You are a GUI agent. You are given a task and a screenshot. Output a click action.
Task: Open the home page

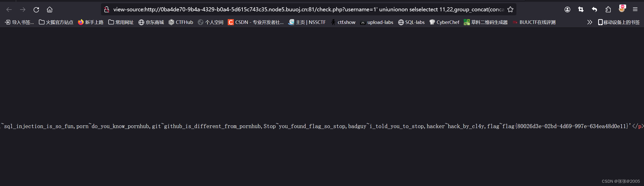(x=49, y=9)
